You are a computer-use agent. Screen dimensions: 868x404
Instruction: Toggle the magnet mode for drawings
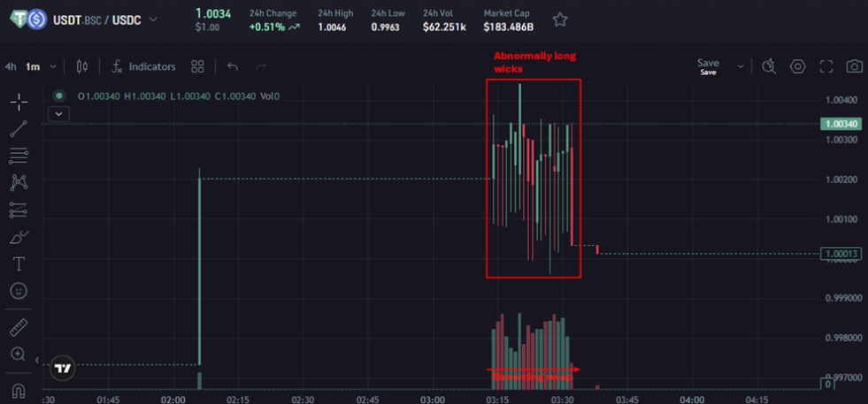tap(18, 389)
